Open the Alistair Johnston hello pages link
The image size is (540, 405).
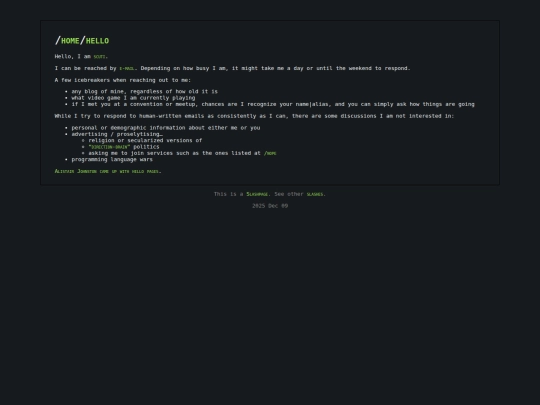(x=107, y=171)
